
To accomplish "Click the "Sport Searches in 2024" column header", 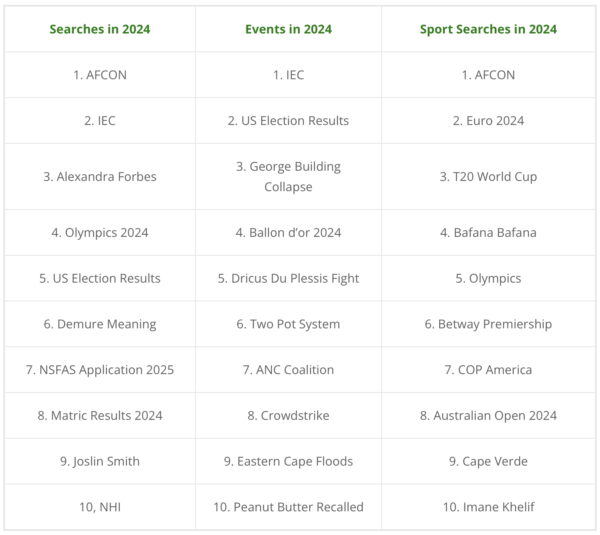I will [488, 29].
